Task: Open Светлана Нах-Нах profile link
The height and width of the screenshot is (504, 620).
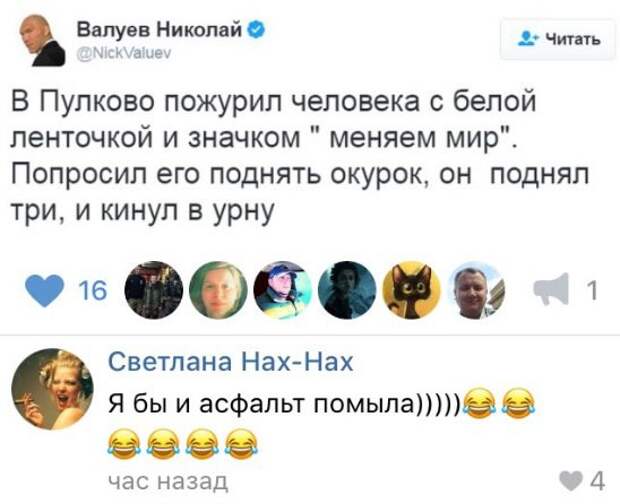Action: [231, 362]
